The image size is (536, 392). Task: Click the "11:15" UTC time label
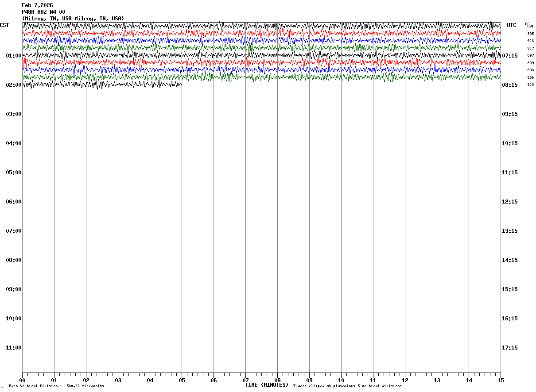(x=510, y=173)
